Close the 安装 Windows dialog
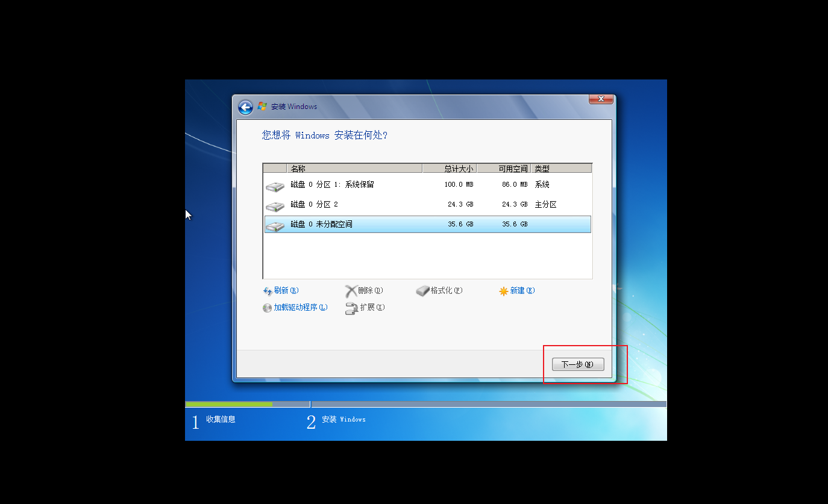This screenshot has height=504, width=828. click(x=601, y=99)
